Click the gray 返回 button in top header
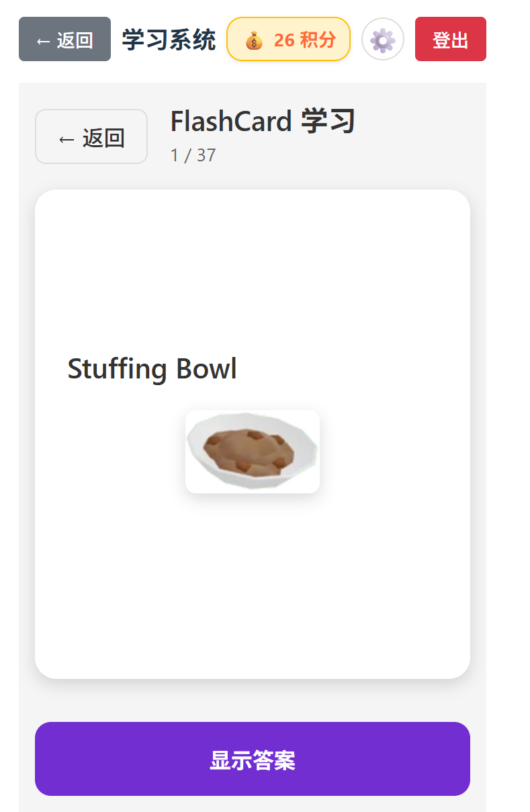The width and height of the screenshot is (530, 812). [x=64, y=40]
